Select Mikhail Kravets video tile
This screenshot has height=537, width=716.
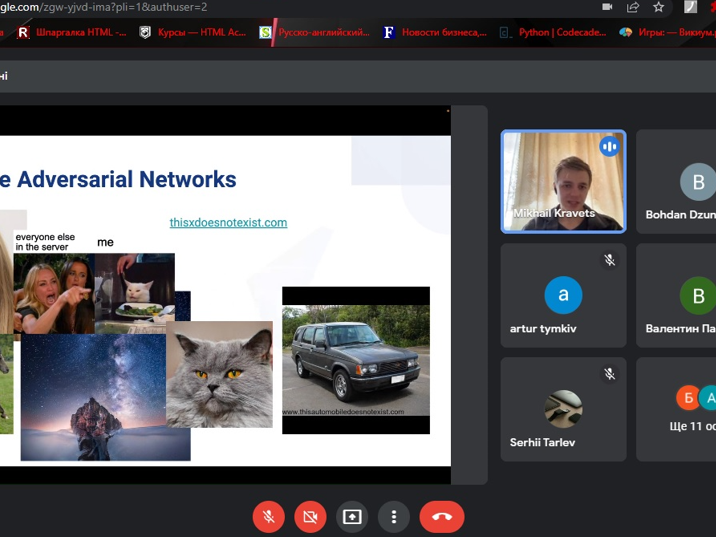(x=563, y=181)
